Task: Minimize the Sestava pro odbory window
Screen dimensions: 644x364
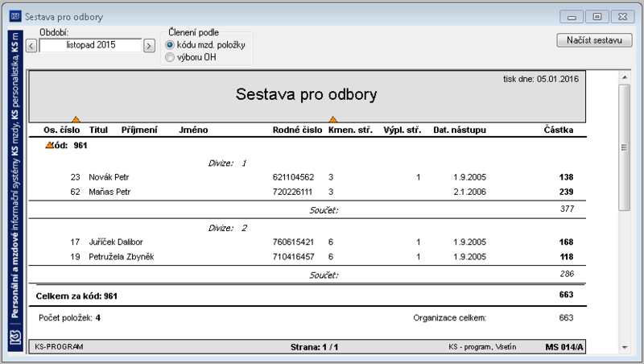Action: click(x=572, y=17)
